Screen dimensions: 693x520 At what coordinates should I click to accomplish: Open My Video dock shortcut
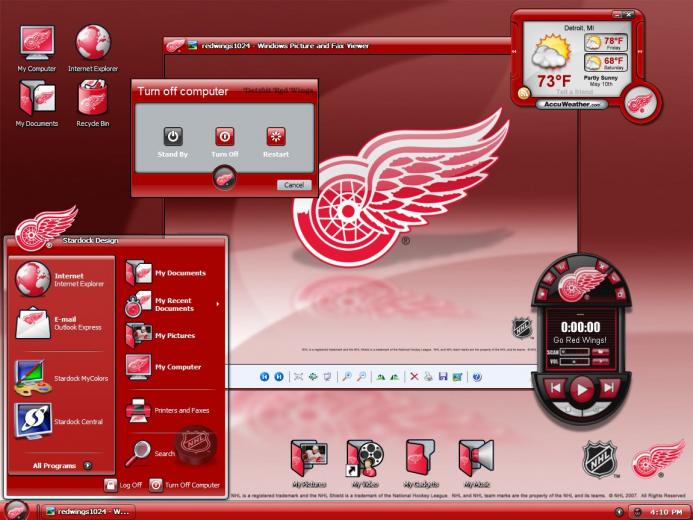pos(365,464)
